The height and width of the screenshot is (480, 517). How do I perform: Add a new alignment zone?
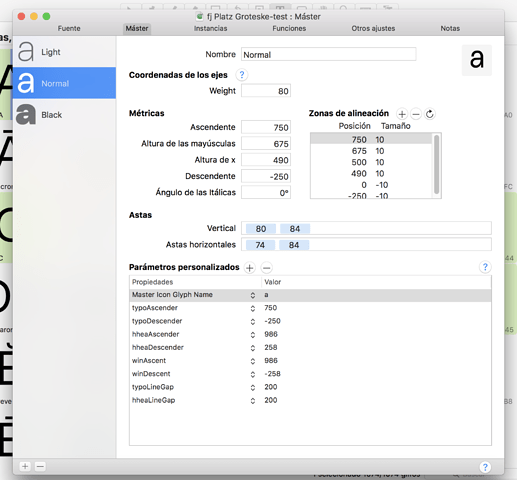[x=402, y=114]
